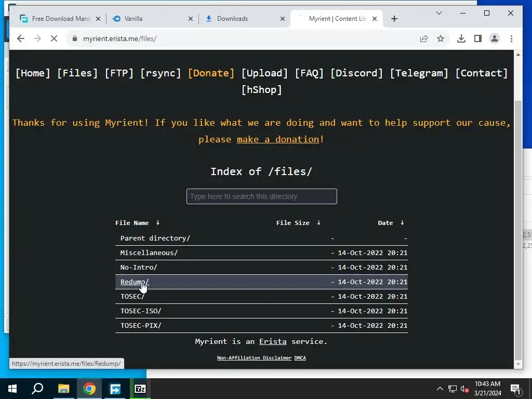Open the [Contact] navigation link

482,73
